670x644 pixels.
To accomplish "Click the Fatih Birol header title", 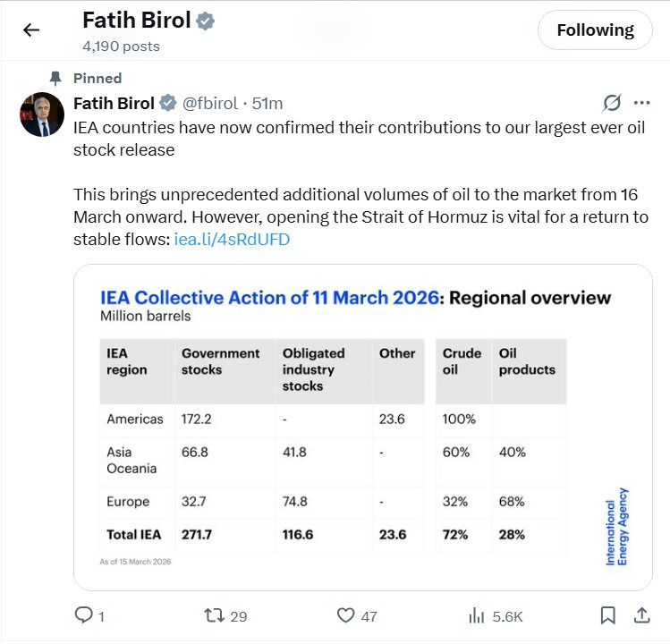I will 136,21.
